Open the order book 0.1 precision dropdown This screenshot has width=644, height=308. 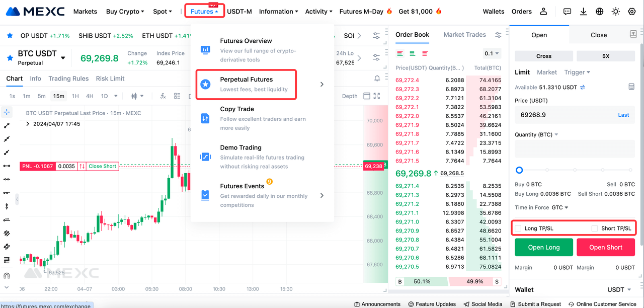(492, 53)
